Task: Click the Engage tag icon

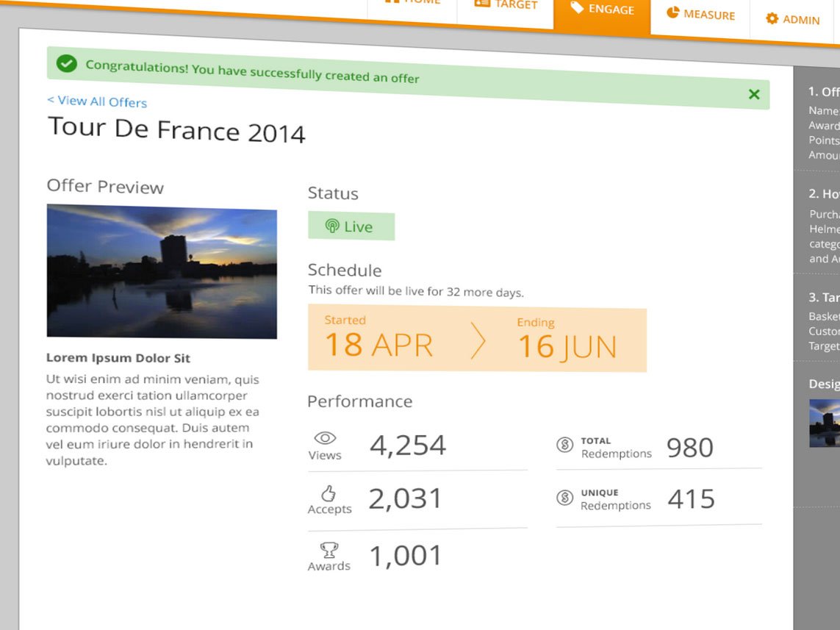Action: click(x=576, y=7)
